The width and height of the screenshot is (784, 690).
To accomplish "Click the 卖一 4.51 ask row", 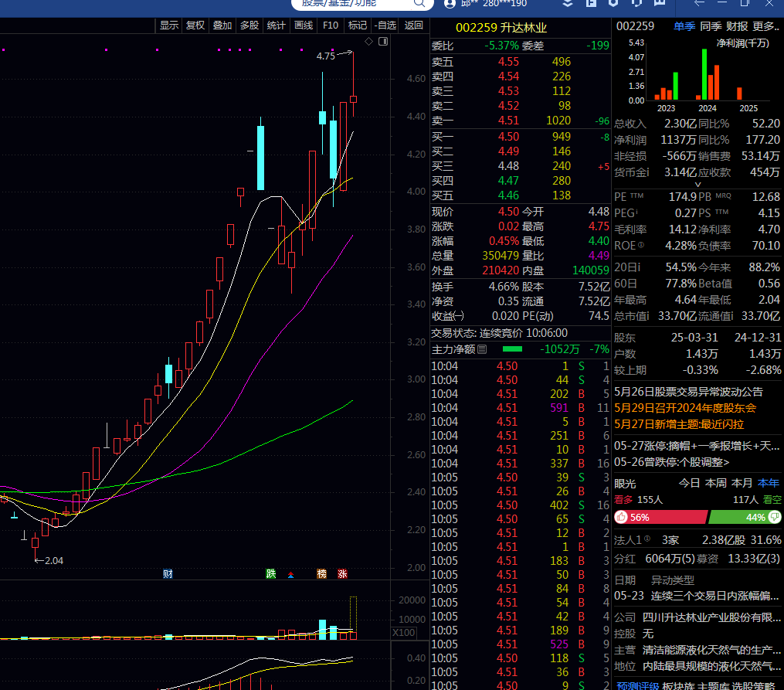I will 521,121.
